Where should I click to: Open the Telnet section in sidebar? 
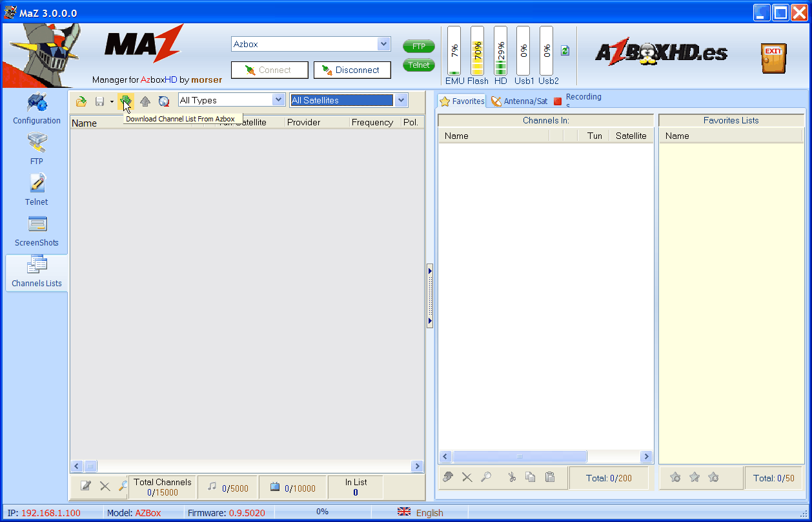click(37, 191)
